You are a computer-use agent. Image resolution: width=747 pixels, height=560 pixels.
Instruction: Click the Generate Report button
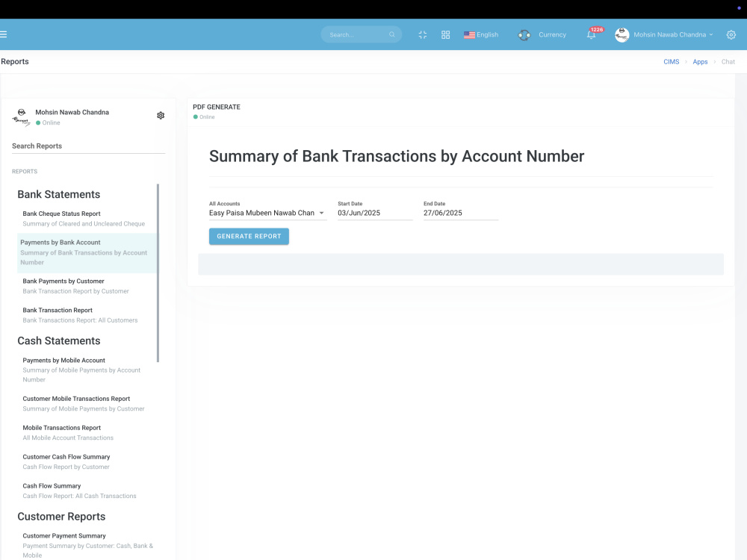(x=249, y=236)
